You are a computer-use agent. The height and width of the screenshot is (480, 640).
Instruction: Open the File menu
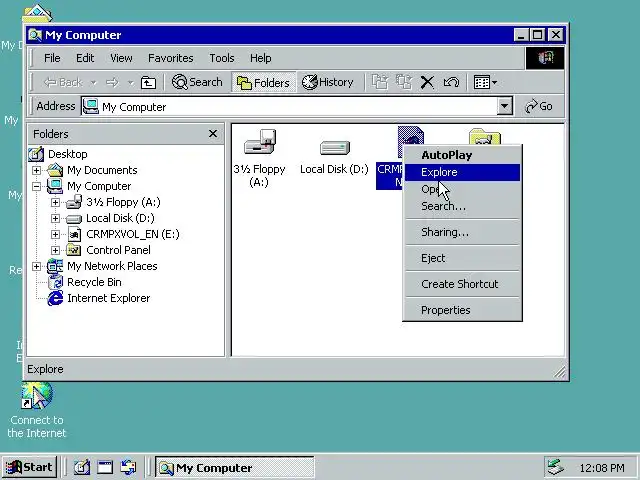(52, 58)
